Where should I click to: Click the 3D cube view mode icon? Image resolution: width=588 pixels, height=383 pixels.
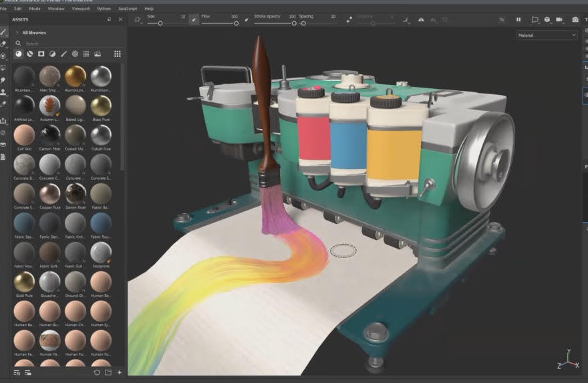tap(547, 19)
